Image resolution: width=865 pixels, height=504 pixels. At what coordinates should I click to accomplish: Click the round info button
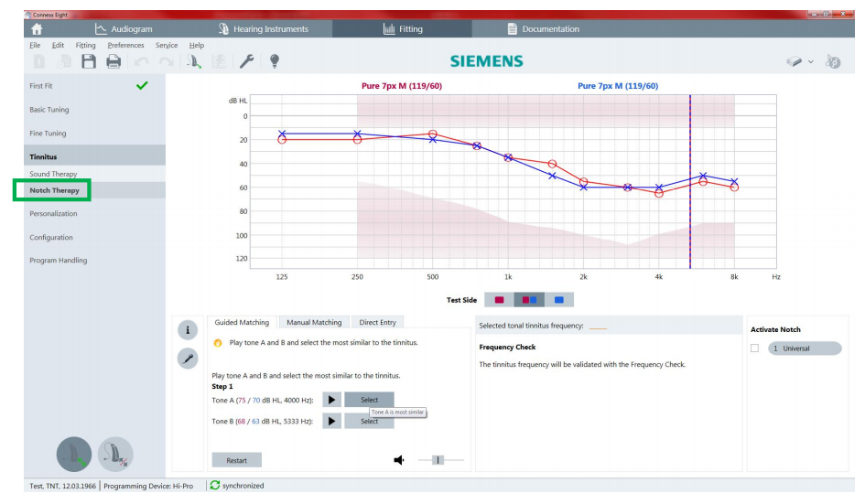(x=188, y=330)
